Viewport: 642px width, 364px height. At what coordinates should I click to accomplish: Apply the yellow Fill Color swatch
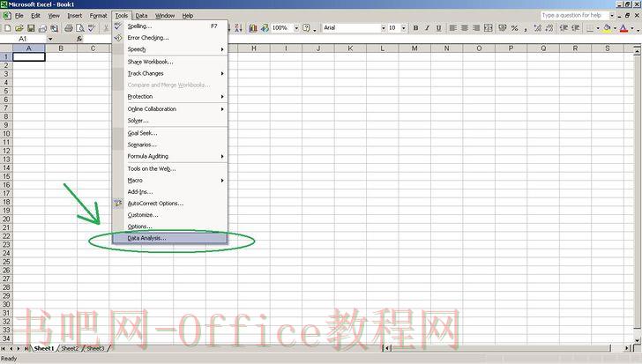click(x=607, y=28)
